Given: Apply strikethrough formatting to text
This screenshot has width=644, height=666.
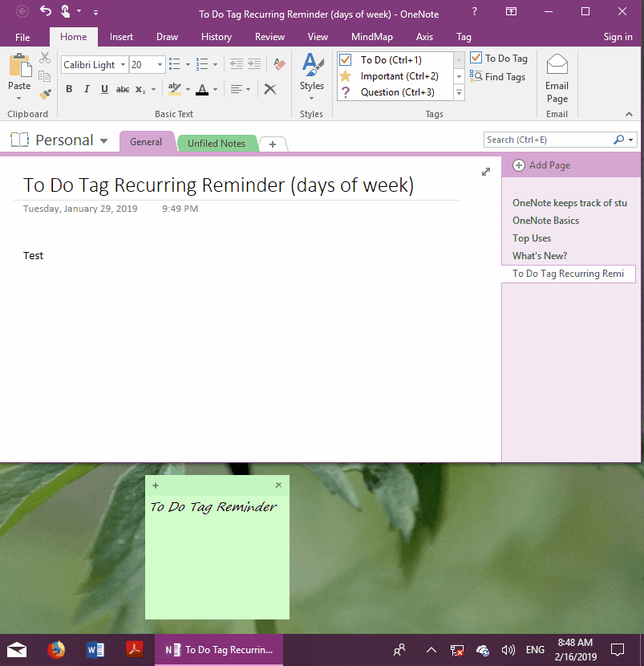Looking at the screenshot, I should (x=122, y=89).
